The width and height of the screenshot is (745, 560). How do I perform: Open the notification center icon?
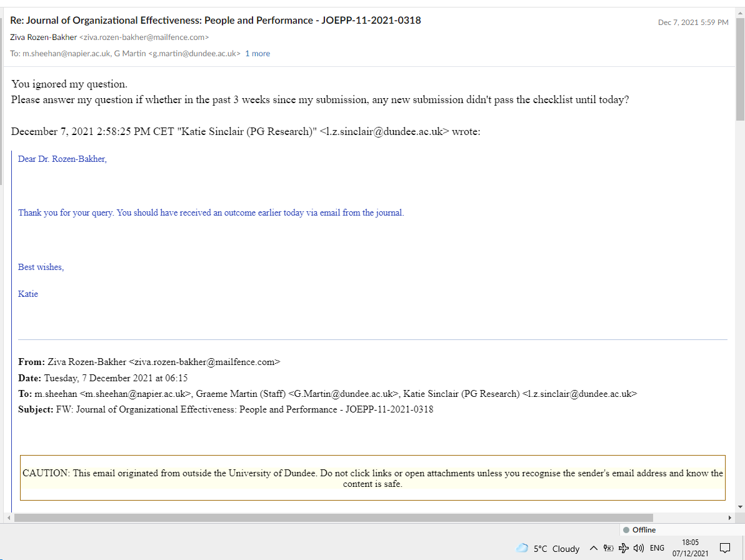click(x=725, y=548)
